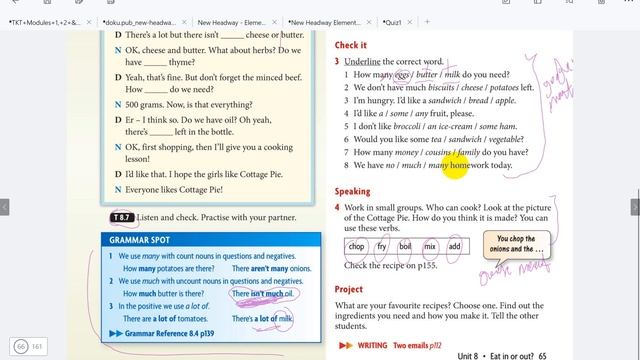Click sentence 'How many eggs / butter / milk'

431,75
